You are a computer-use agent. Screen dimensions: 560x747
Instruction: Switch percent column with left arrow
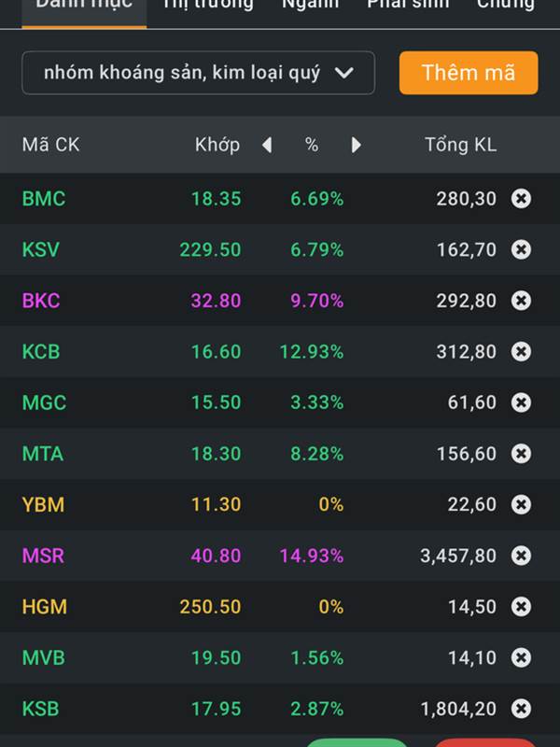pyautogui.click(x=267, y=145)
